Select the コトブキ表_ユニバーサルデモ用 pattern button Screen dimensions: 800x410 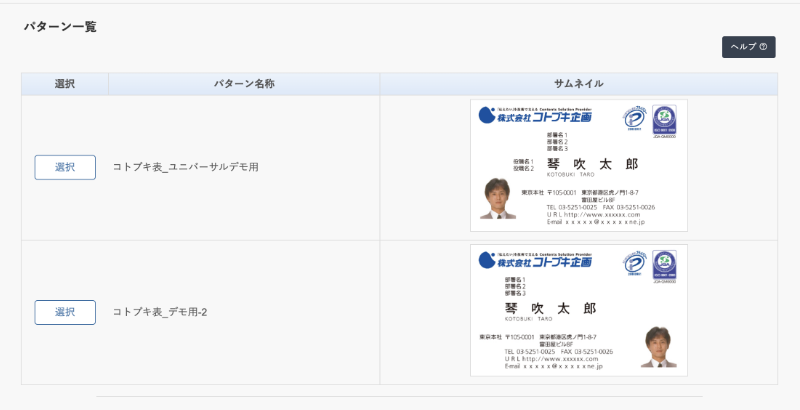[65, 167]
